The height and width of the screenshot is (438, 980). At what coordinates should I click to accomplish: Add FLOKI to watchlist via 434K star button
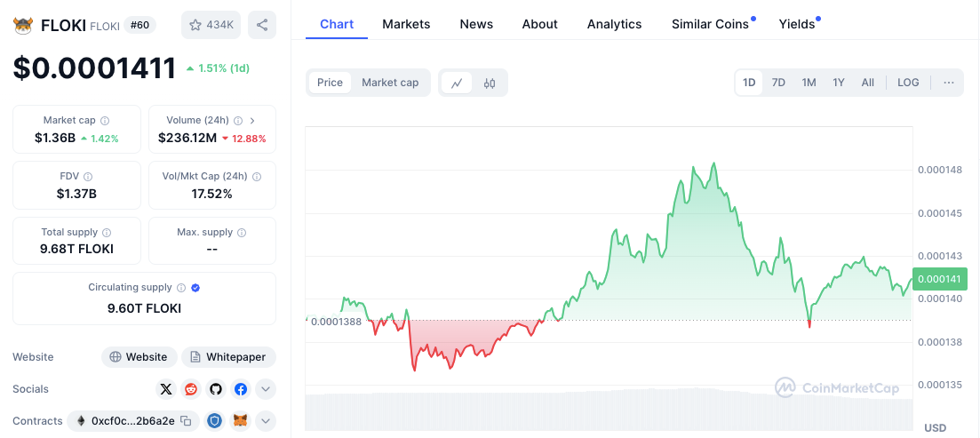tap(211, 25)
